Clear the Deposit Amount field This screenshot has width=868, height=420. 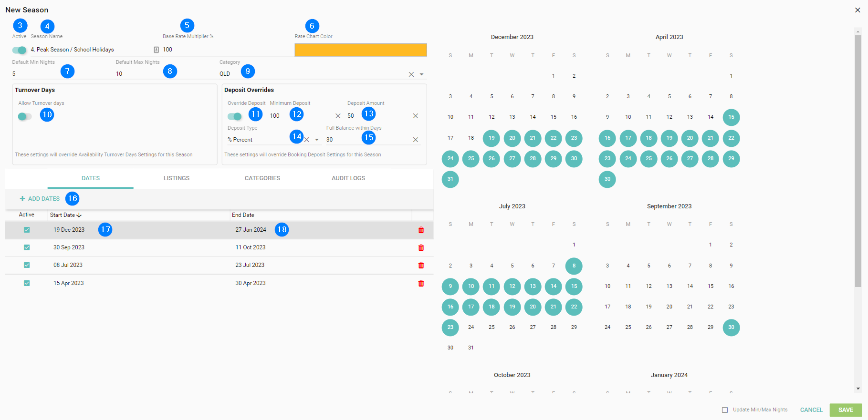click(x=416, y=116)
